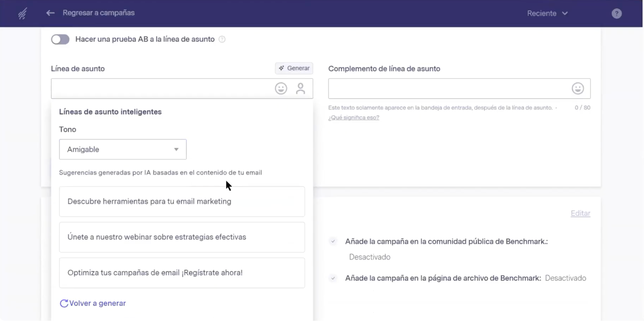Screen dimensions: 644x323
Task: Open personalization person icon in subject line
Action: point(300,88)
